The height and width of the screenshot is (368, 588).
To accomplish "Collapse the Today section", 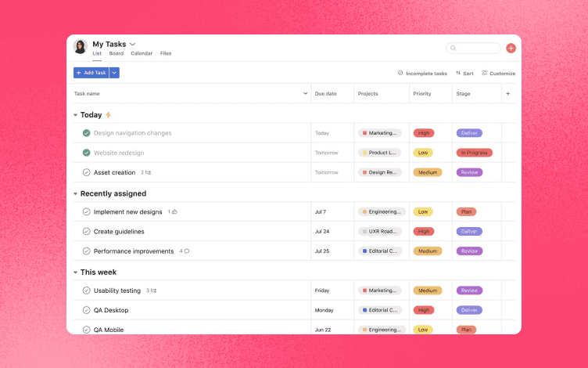I will pyautogui.click(x=75, y=115).
